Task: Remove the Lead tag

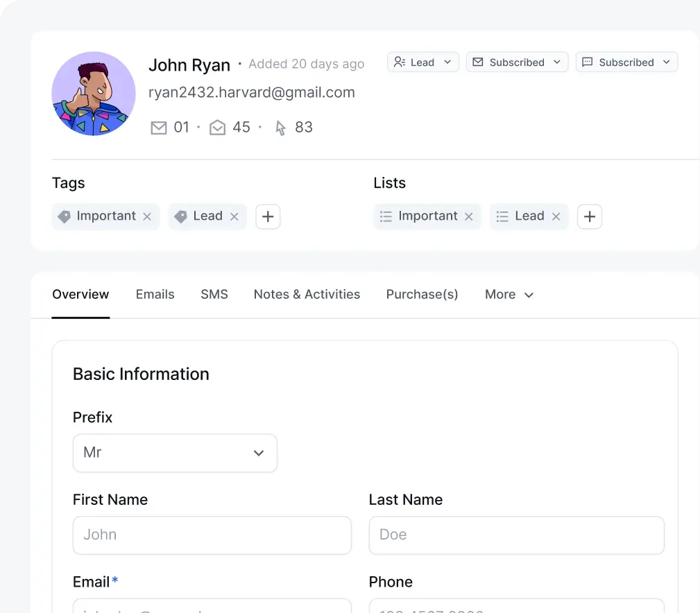Action: 234,216
